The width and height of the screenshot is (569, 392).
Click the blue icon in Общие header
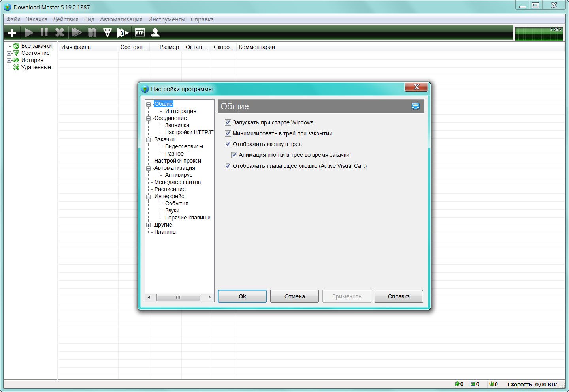click(x=416, y=106)
